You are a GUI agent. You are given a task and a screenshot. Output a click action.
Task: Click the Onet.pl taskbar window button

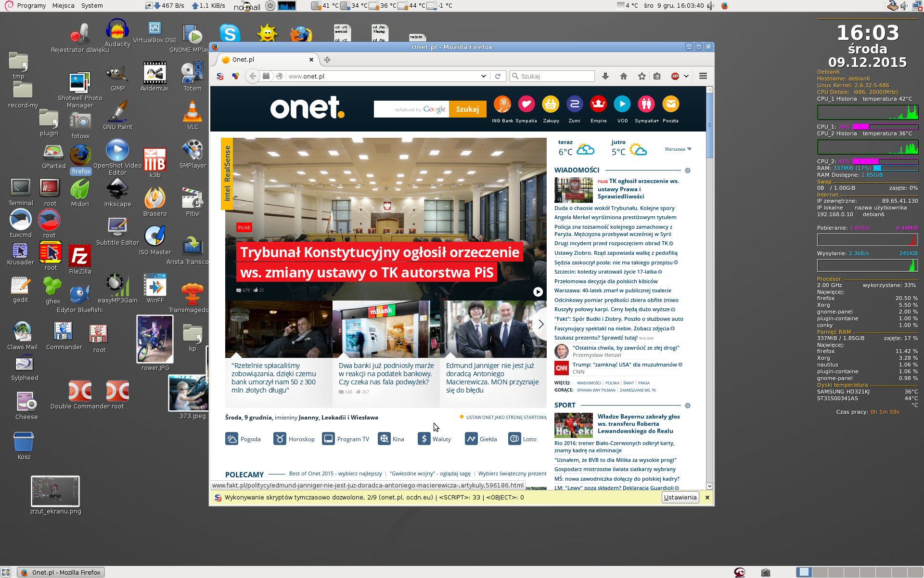61,572
